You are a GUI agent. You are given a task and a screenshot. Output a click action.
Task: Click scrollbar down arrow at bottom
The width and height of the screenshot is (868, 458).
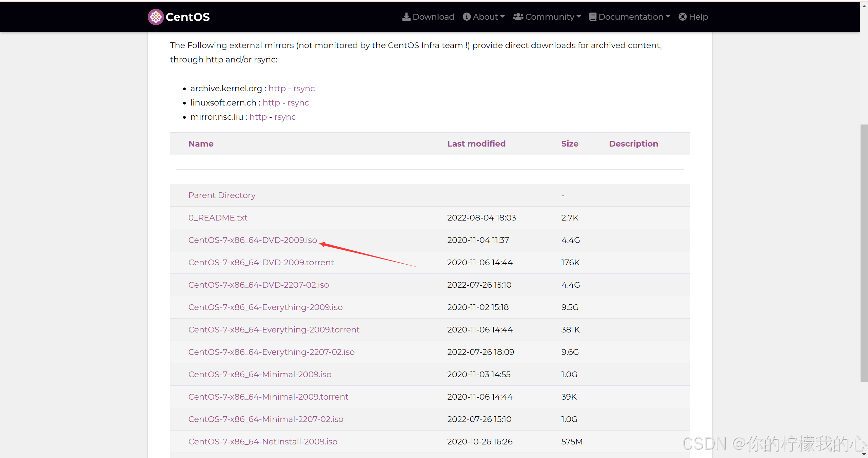864,454
